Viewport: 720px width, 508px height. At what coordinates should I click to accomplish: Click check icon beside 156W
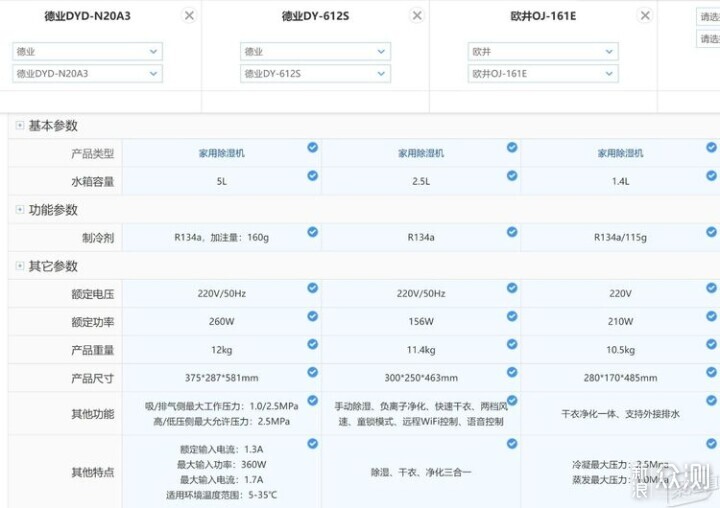[x=512, y=316]
